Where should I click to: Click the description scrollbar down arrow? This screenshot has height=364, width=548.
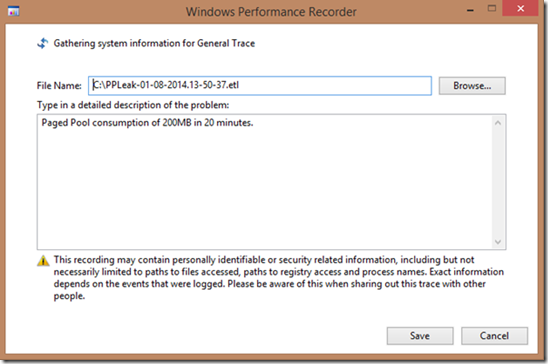click(498, 242)
